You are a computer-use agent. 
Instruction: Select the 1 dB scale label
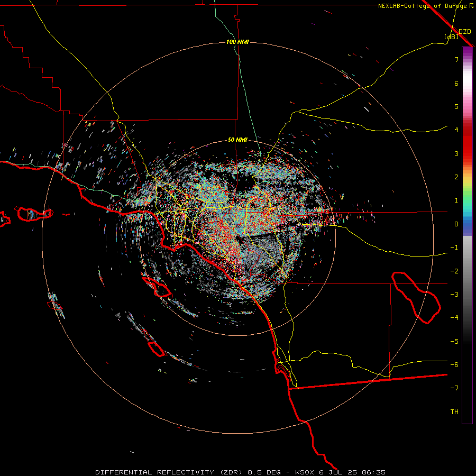pos(456,200)
